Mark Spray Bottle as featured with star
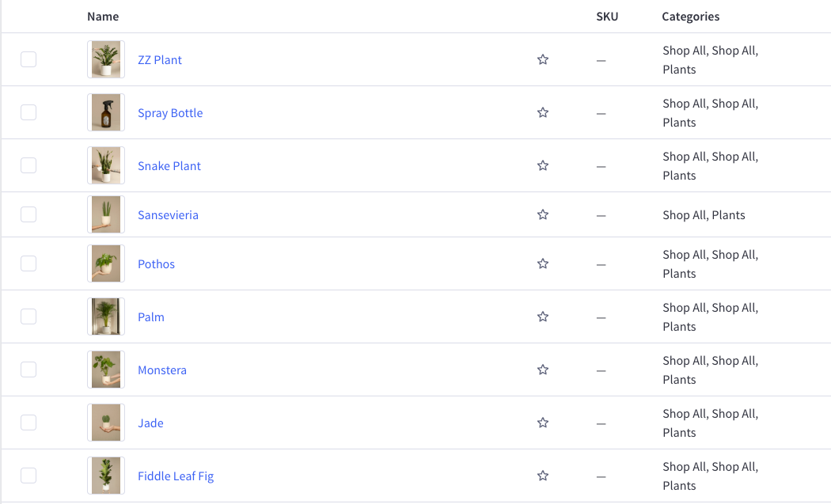 543,112
